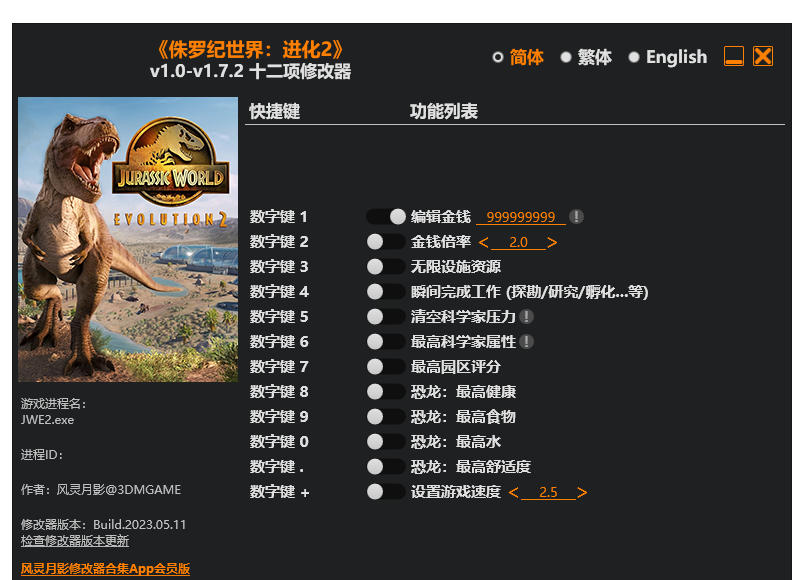
Task: Click the v1.0-v1.7.2 十二项修改器 subtitle
Action: click(250, 71)
